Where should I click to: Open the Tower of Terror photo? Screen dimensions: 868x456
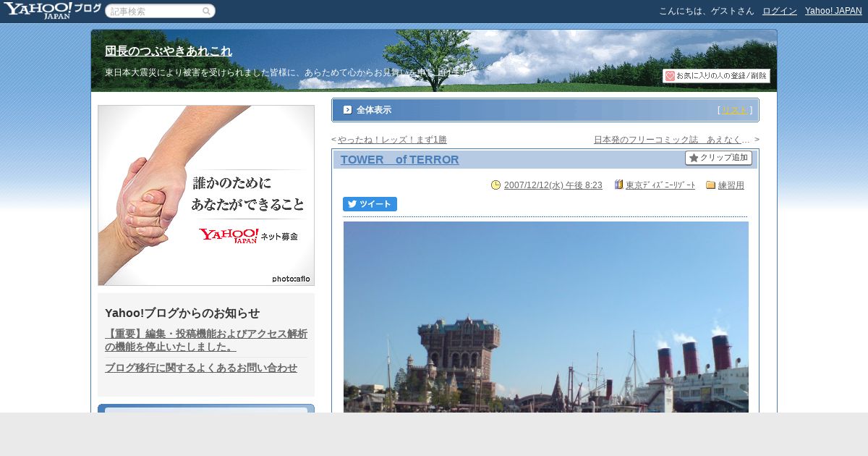click(546, 317)
